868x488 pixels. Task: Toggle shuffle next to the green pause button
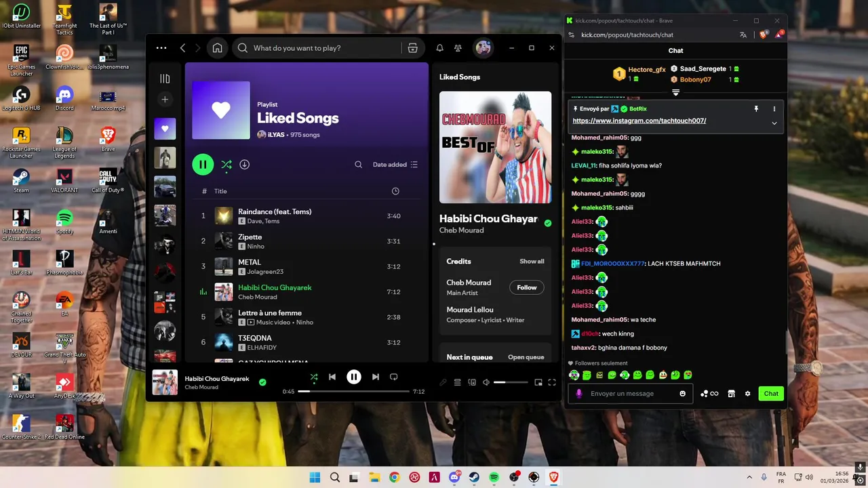(x=226, y=165)
